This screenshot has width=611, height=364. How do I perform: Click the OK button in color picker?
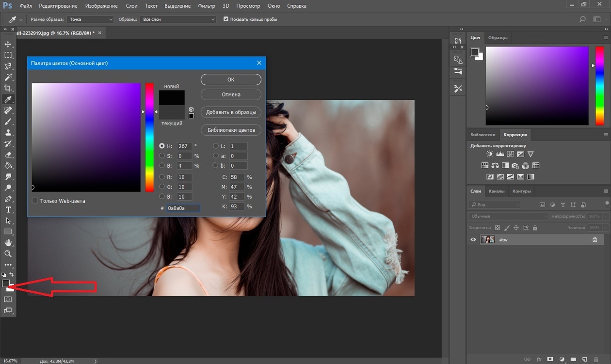pos(231,79)
